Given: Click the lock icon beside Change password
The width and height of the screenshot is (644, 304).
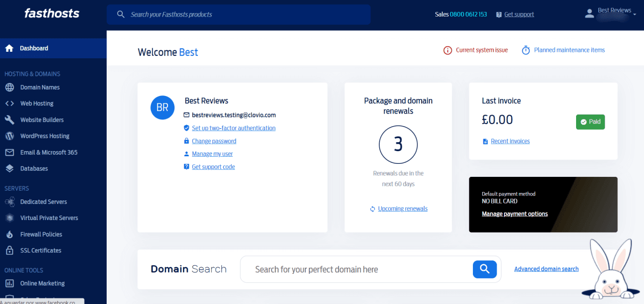Looking at the screenshot, I should [x=186, y=141].
